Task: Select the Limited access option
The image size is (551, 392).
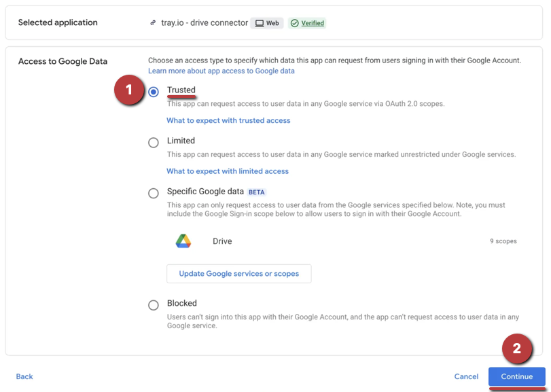Action: point(153,142)
